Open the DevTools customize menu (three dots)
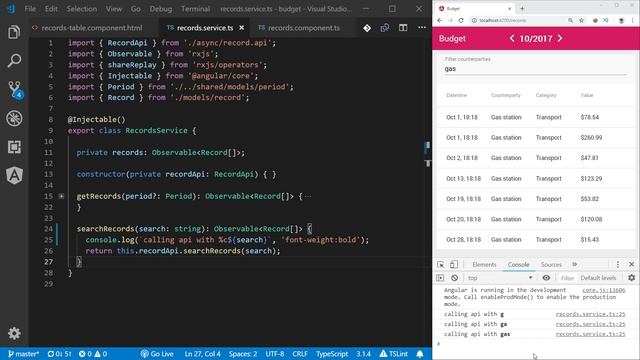 tap(618, 264)
